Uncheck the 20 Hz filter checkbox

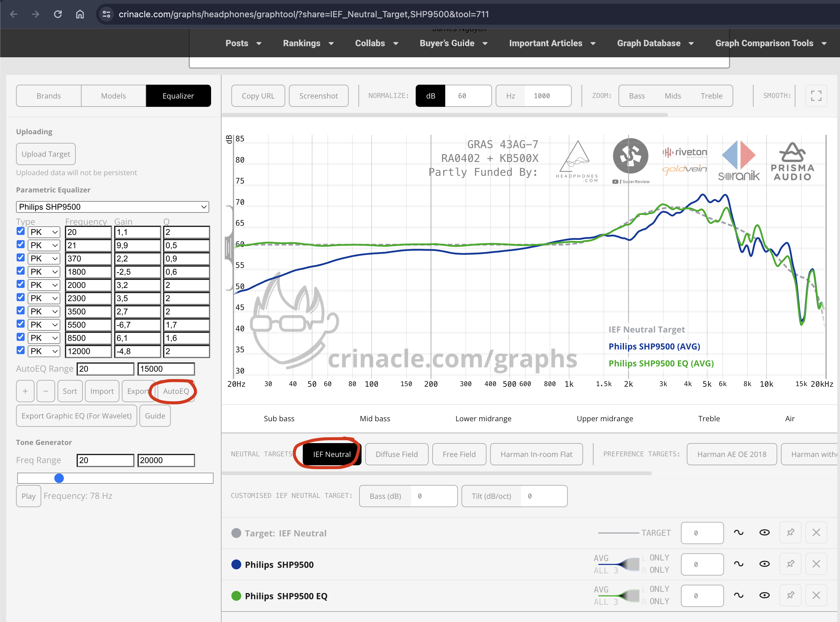21,231
